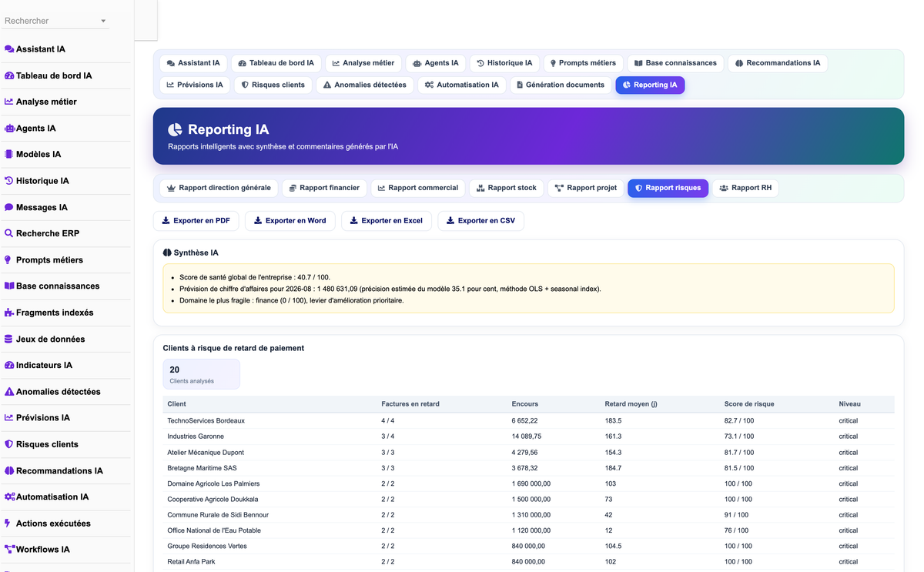
Task: Click the 20 Clients analysés card
Action: [x=201, y=374]
